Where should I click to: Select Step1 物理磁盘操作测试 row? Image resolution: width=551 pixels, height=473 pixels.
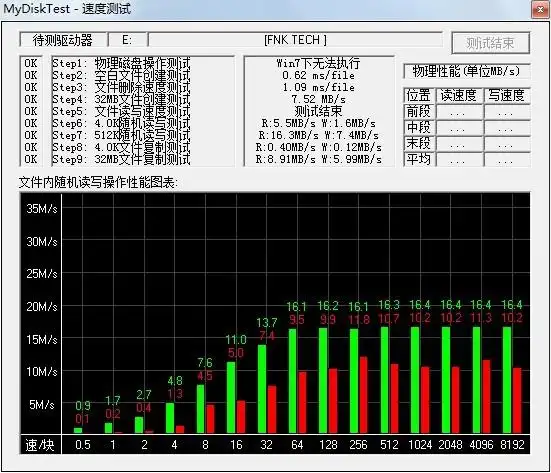[x=121, y=64]
